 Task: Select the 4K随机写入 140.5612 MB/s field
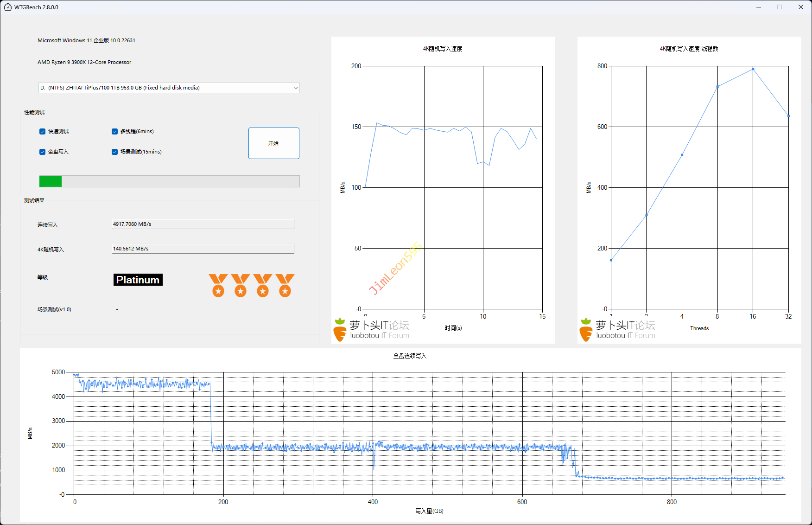click(203, 249)
